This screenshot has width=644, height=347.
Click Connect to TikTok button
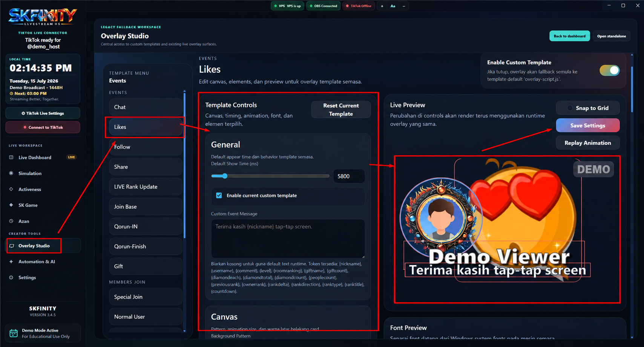tap(43, 127)
